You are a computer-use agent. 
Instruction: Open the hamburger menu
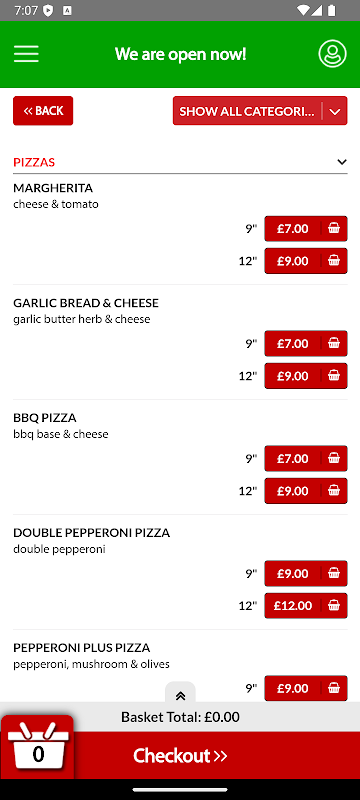click(26, 54)
